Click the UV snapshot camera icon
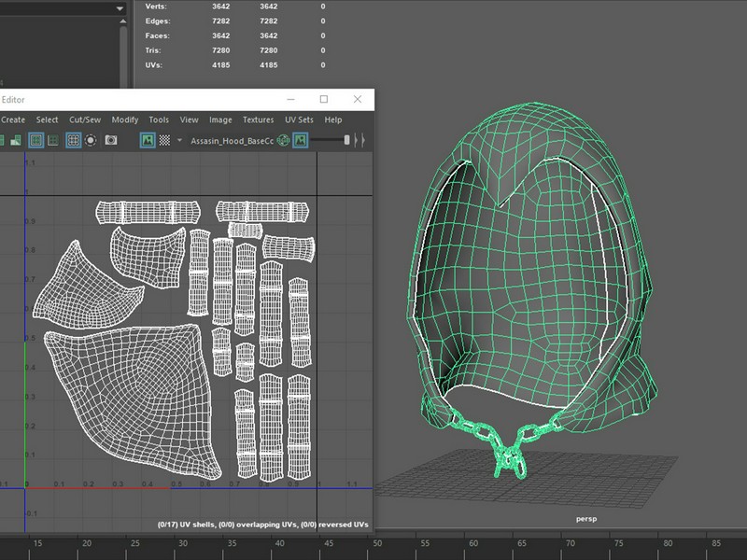 click(111, 140)
